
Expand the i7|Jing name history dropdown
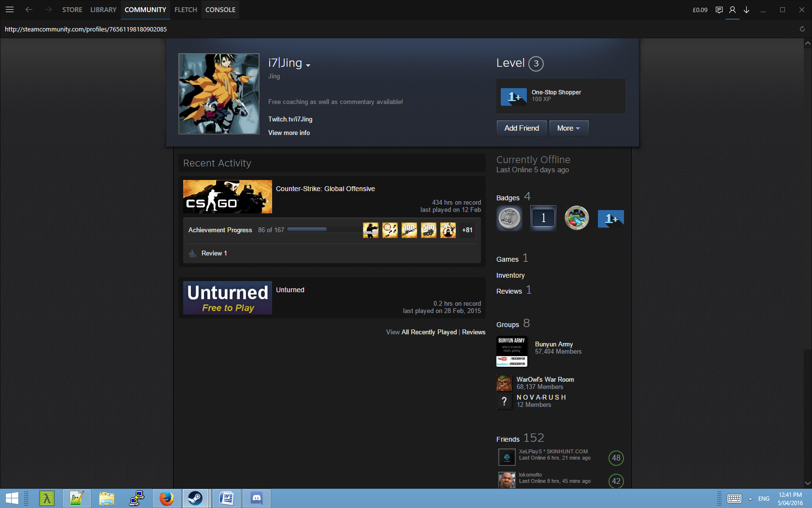coord(308,65)
